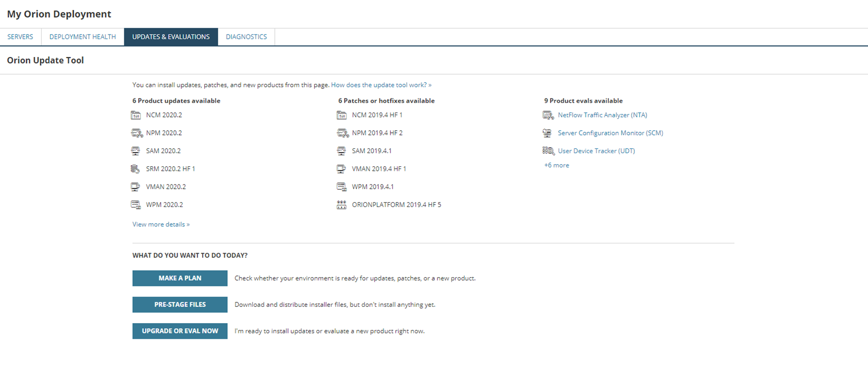This screenshot has height=367, width=868.
Task: Click the VMAN 2019.4 HF 1 text
Action: pos(379,169)
